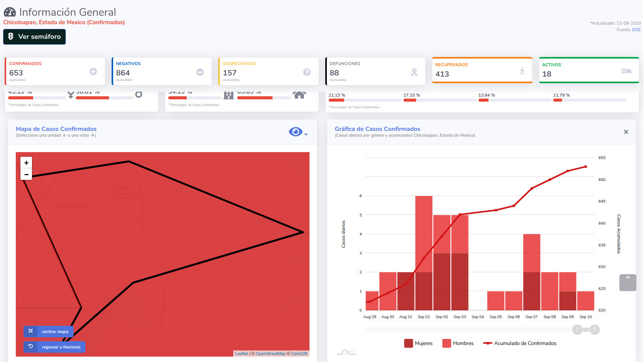Click the centrar mapa button
The image size is (644, 362).
tap(49, 331)
